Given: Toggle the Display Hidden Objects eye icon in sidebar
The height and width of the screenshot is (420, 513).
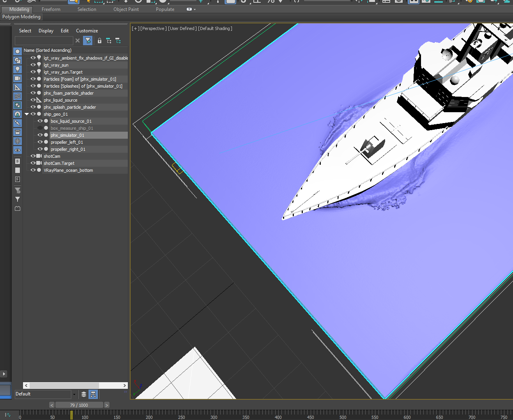Looking at the screenshot, I should point(18,150).
